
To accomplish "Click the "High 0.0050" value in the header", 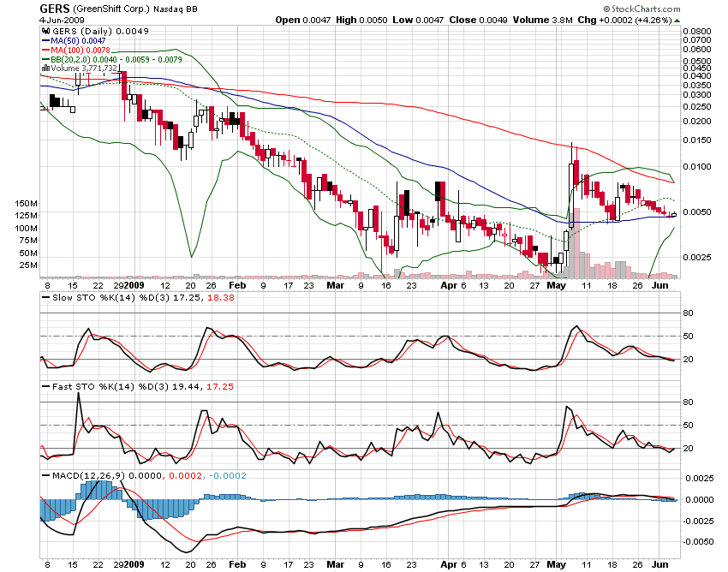I will [x=361, y=20].
